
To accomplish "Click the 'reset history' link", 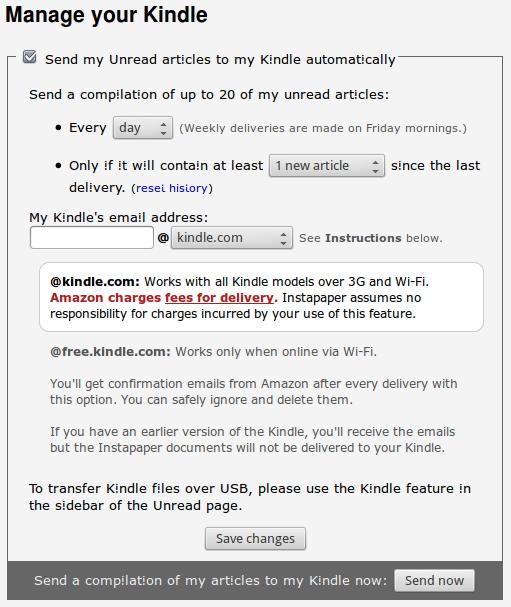I will (x=172, y=188).
